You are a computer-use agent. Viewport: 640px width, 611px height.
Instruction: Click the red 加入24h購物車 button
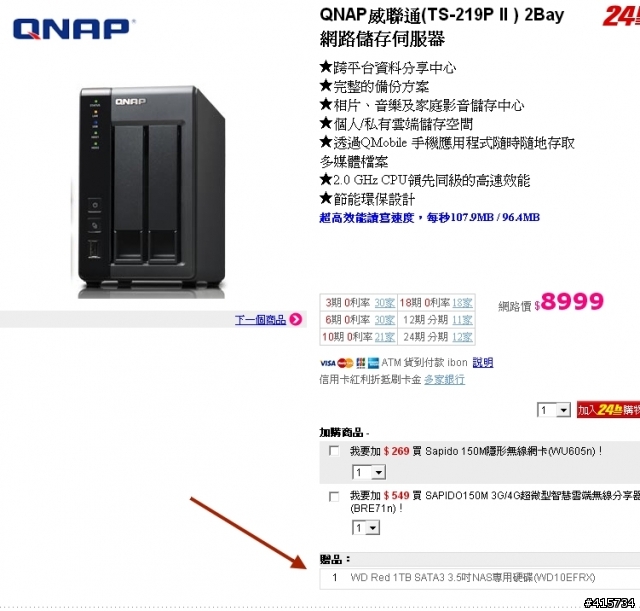[608, 410]
